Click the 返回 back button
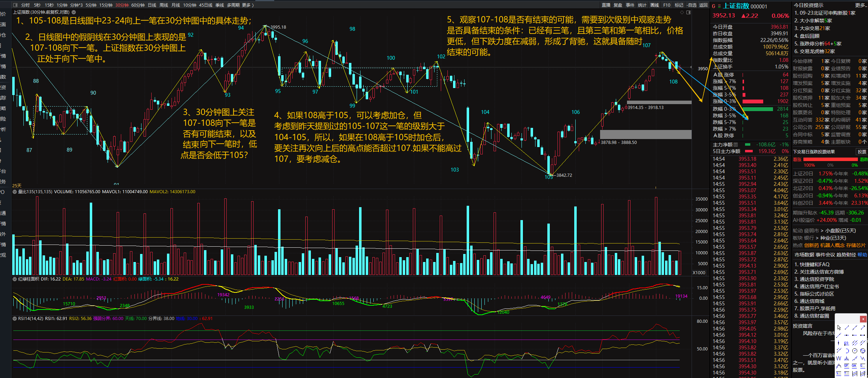The height and width of the screenshot is (378, 868). tap(703, 5)
